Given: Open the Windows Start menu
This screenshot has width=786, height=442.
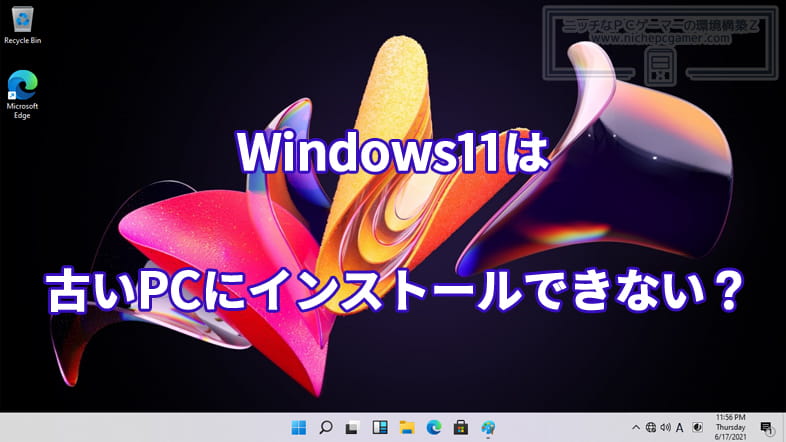Looking at the screenshot, I should pos(299,427).
